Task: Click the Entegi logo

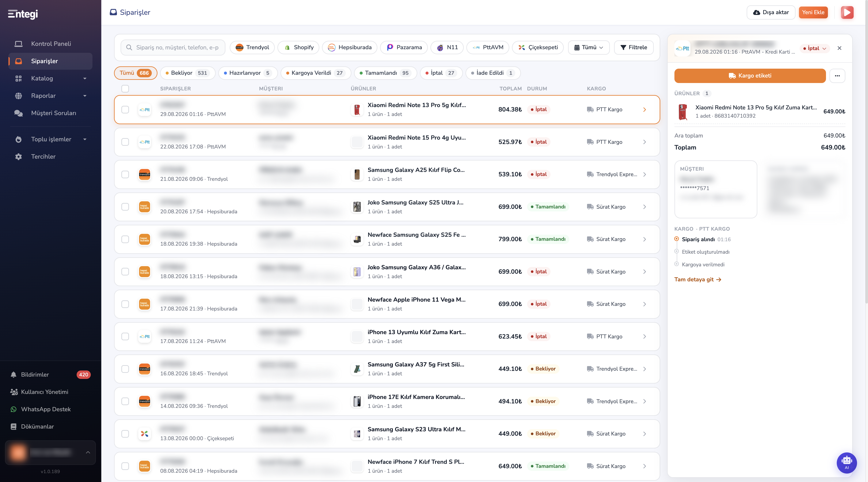Action: tap(23, 14)
